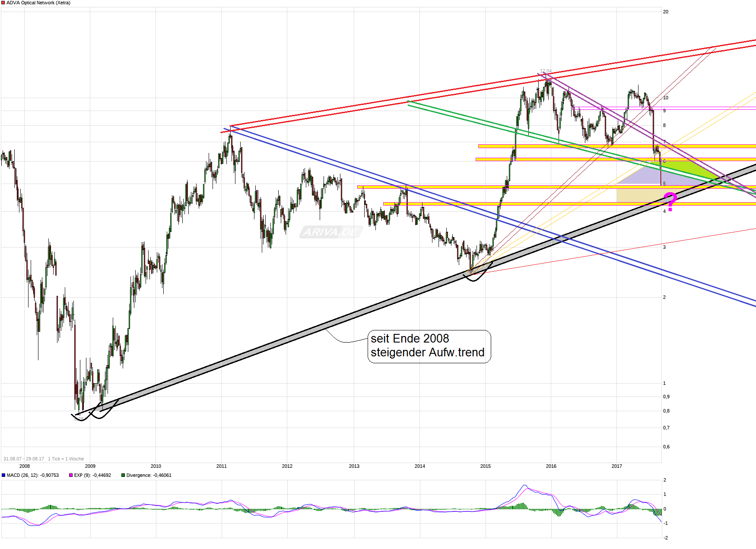Image resolution: width=756 pixels, height=549 pixels.
Task: Click the 2013 year label on time axis
Action: coord(354,466)
